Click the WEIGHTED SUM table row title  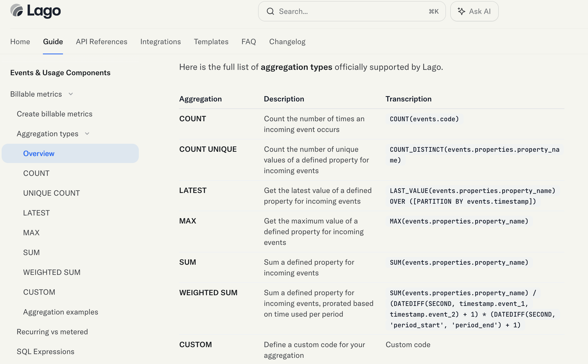point(208,293)
